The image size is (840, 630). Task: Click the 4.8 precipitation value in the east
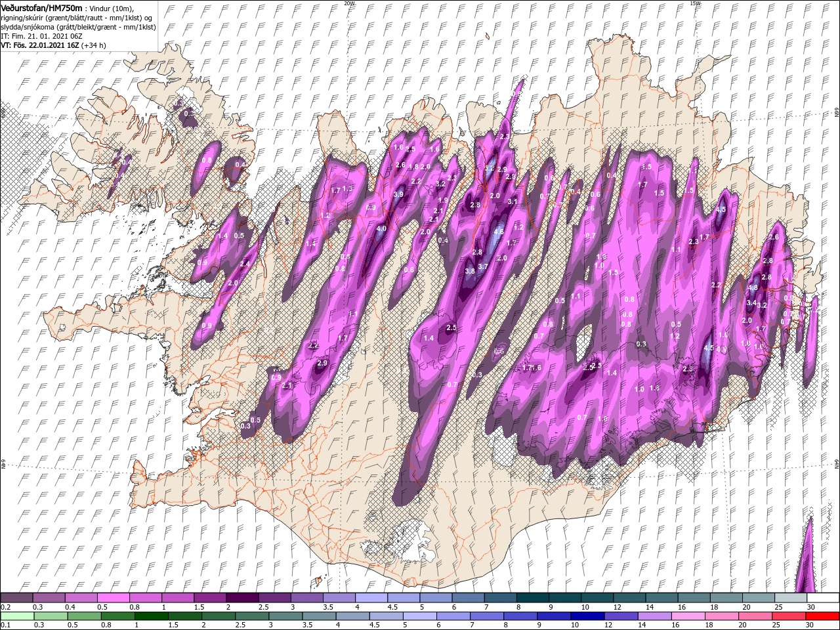pyautogui.click(x=753, y=287)
